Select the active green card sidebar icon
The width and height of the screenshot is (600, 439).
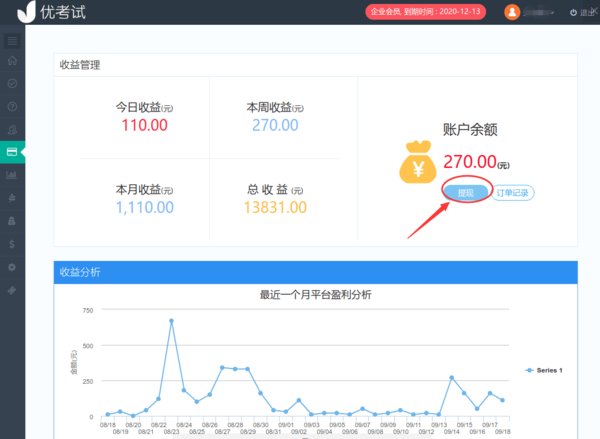[x=12, y=152]
